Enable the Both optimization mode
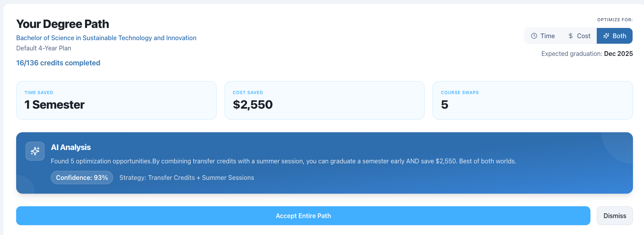The height and width of the screenshot is (235, 644). (614, 36)
